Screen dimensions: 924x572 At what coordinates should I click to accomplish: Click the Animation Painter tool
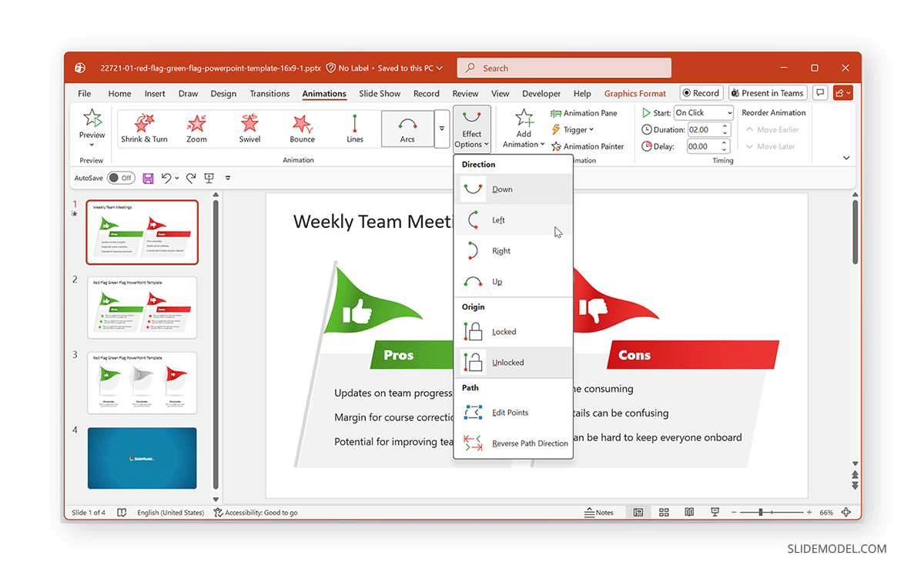pos(588,146)
